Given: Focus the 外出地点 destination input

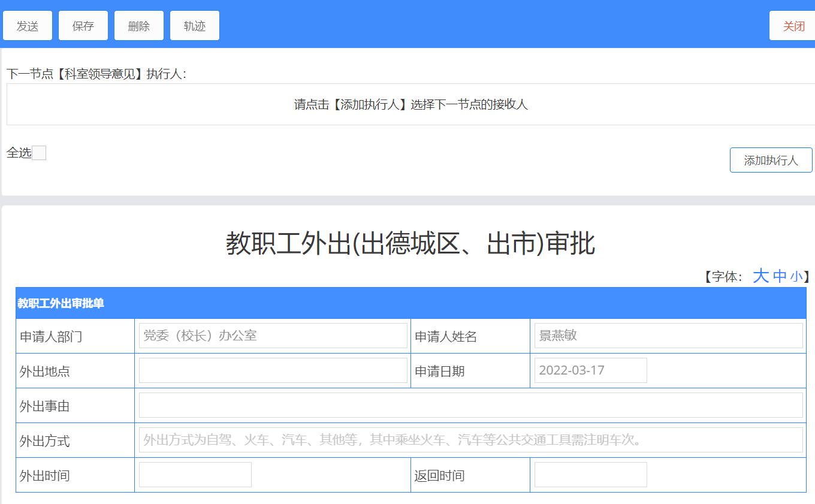Looking at the screenshot, I should [273, 370].
